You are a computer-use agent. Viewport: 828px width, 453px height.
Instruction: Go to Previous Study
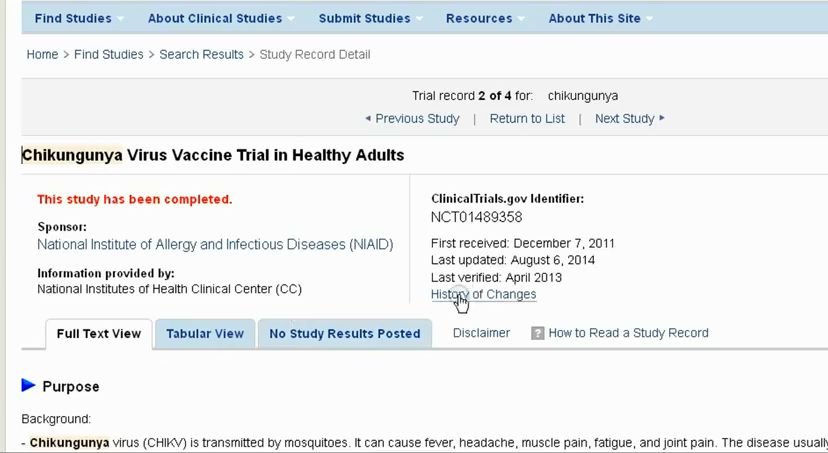(x=412, y=118)
